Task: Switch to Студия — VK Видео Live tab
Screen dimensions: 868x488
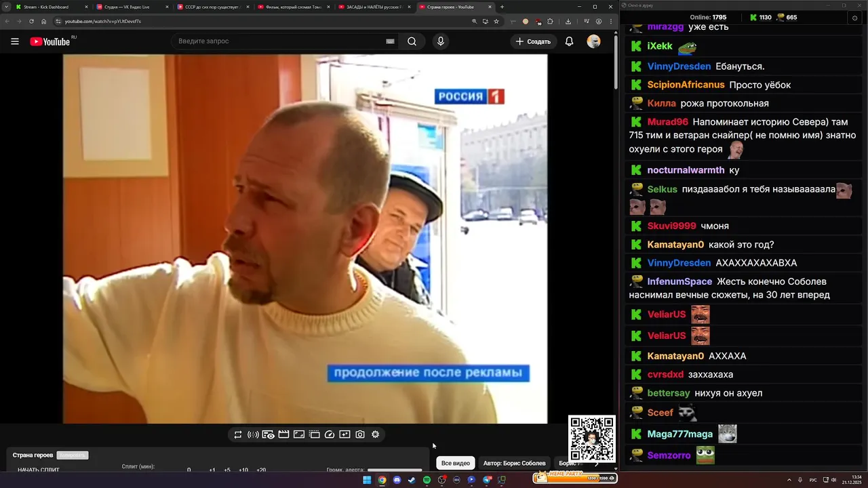Action: tap(132, 7)
